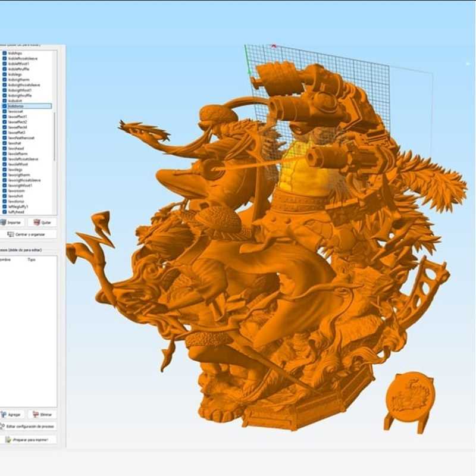The width and height of the screenshot is (476, 476).
Task: Click the add icon on Agregar
Action: click(x=4, y=414)
